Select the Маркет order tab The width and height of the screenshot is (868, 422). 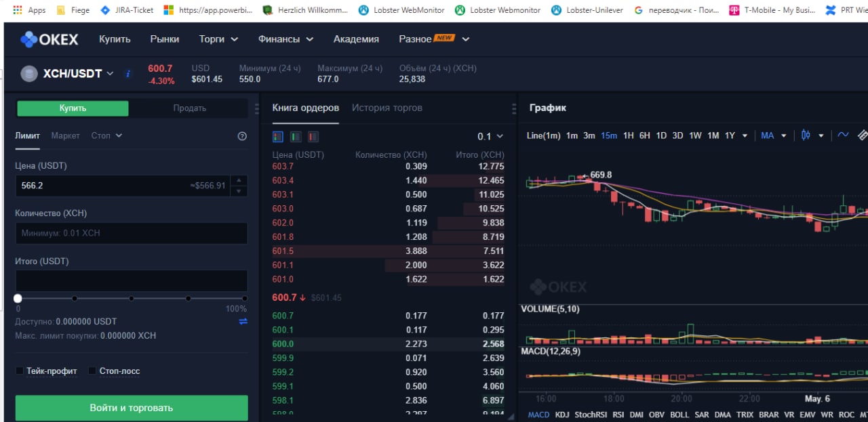[65, 135]
